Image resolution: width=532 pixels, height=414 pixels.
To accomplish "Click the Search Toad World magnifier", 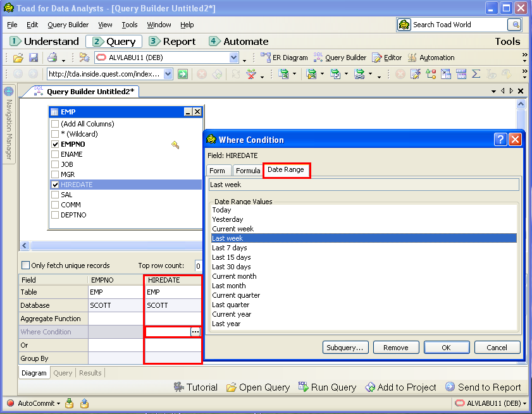I will pyautogui.click(x=515, y=25).
